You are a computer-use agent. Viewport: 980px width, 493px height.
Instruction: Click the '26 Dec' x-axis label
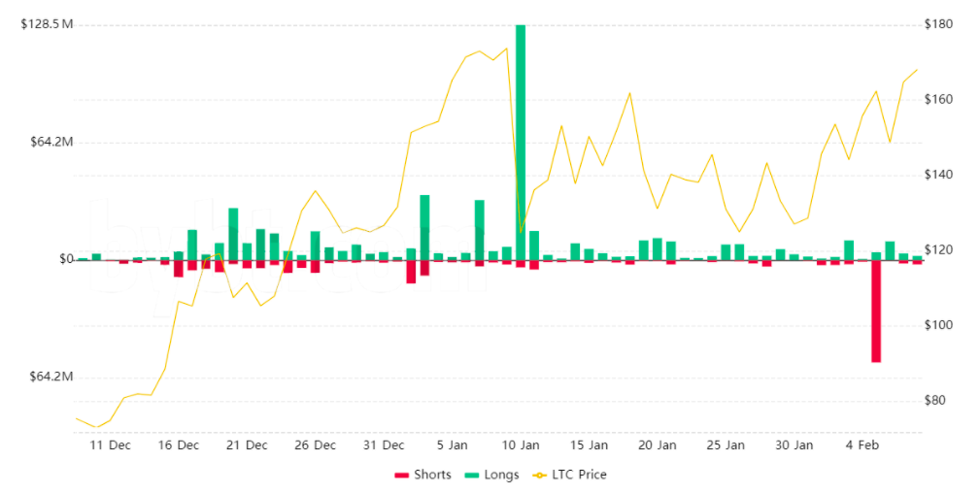[315, 445]
